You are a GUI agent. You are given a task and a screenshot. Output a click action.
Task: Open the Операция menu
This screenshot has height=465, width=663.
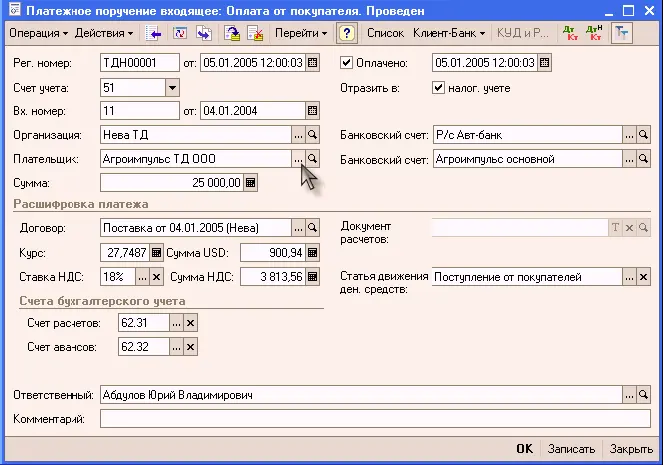pyautogui.click(x=38, y=33)
